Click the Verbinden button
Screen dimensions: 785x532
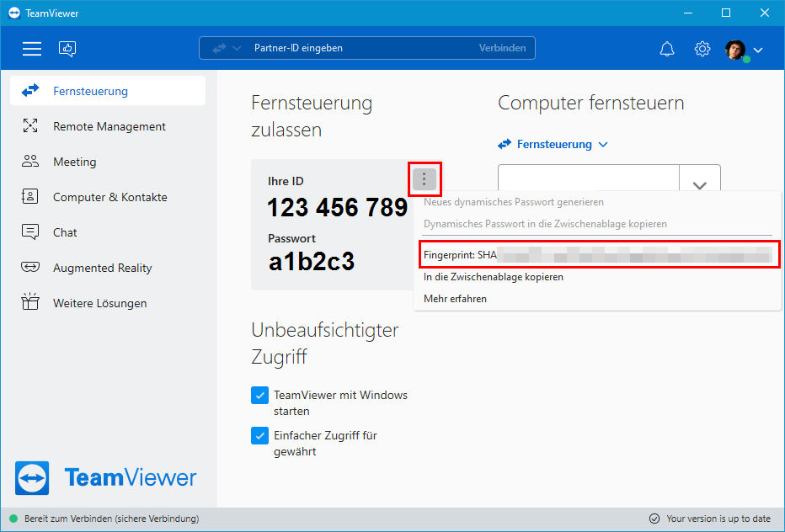coord(502,48)
